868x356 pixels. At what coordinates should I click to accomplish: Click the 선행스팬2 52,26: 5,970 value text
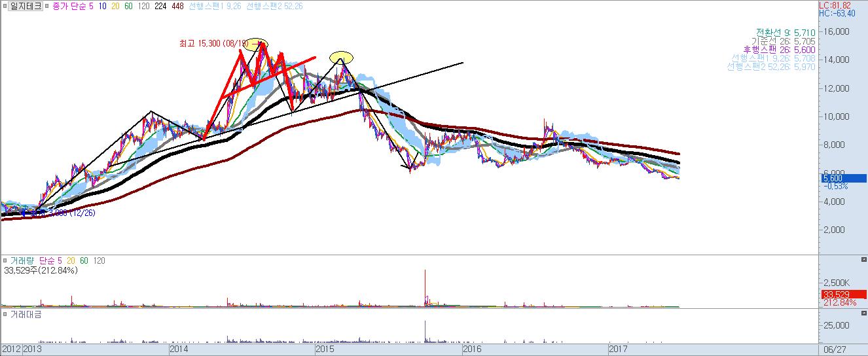tap(771, 67)
